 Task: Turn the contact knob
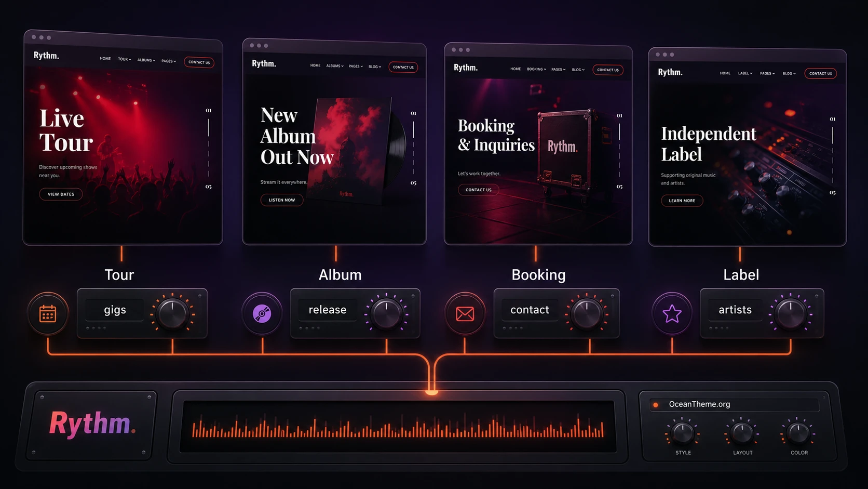pyautogui.click(x=587, y=313)
